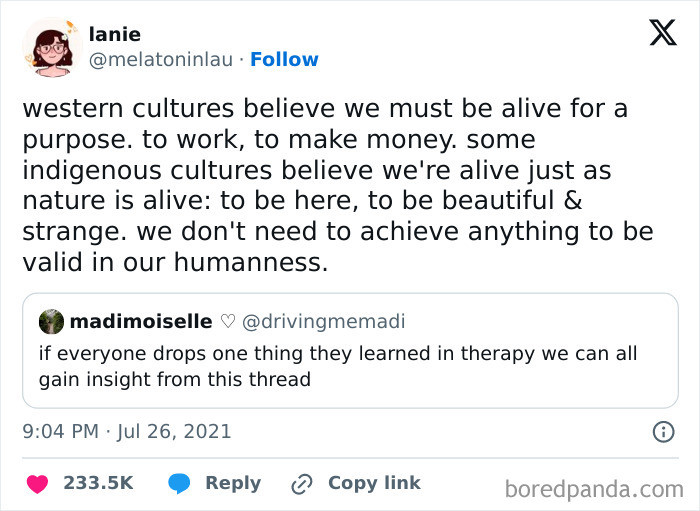This screenshot has height=511, width=700.
Task: Click the Follow link
Action: coord(284,59)
